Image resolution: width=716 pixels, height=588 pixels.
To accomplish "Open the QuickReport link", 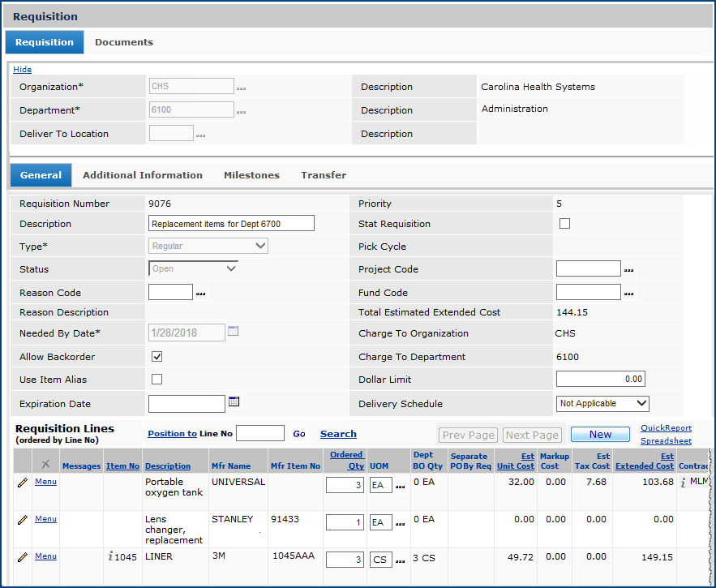I will tap(666, 428).
